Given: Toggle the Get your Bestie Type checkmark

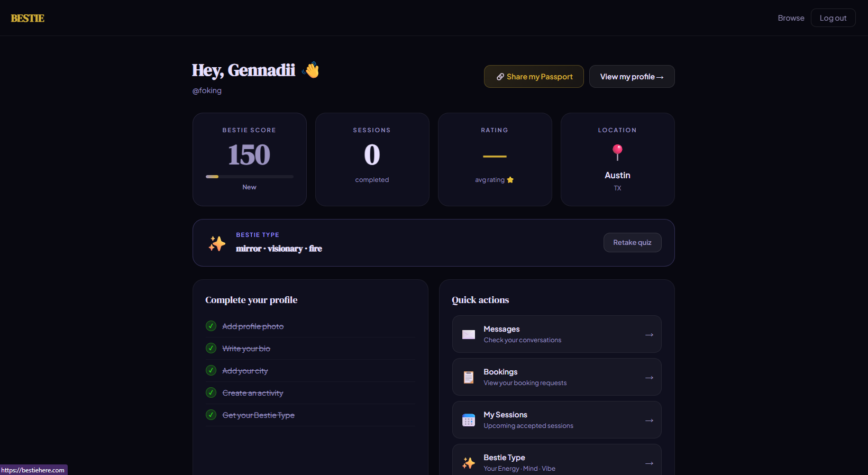Looking at the screenshot, I should point(211,415).
